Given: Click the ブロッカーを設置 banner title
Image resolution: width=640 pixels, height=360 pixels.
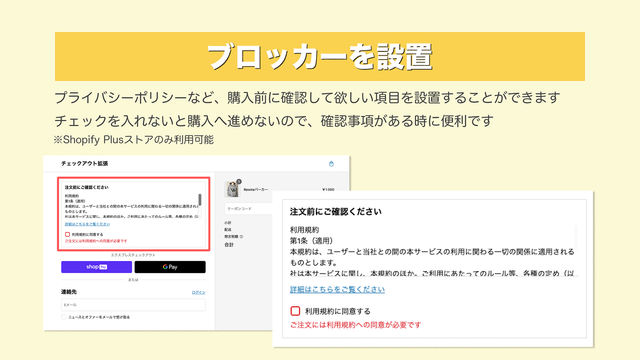Looking at the screenshot, I should [320, 56].
